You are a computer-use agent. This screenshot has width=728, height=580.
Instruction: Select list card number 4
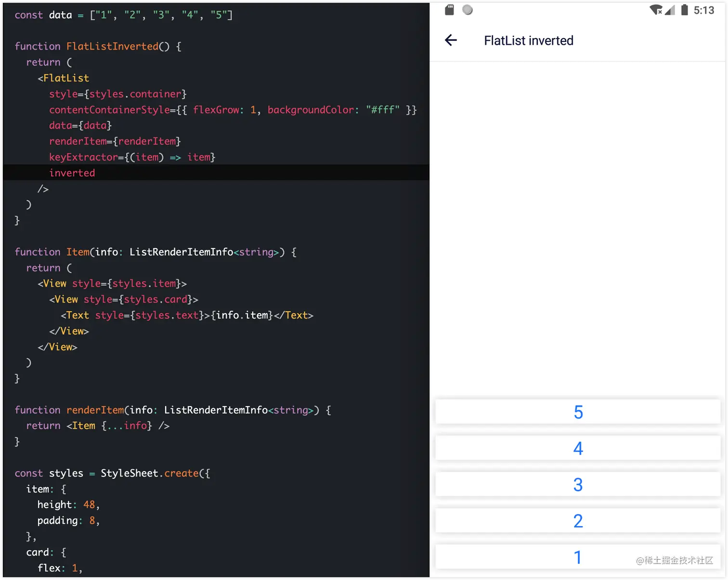pos(578,448)
